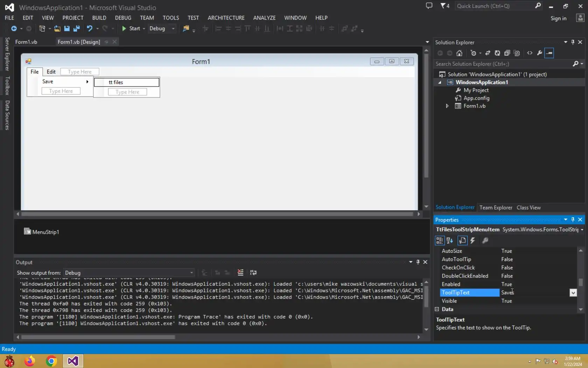
Task: Toggle auto hide pin for Properties panel
Action: click(573, 219)
